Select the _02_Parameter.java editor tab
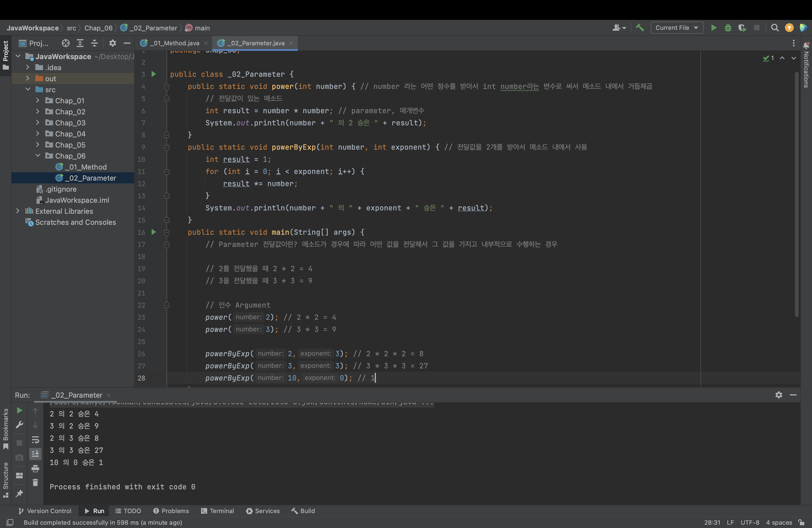This screenshot has height=528, width=812. (x=256, y=43)
